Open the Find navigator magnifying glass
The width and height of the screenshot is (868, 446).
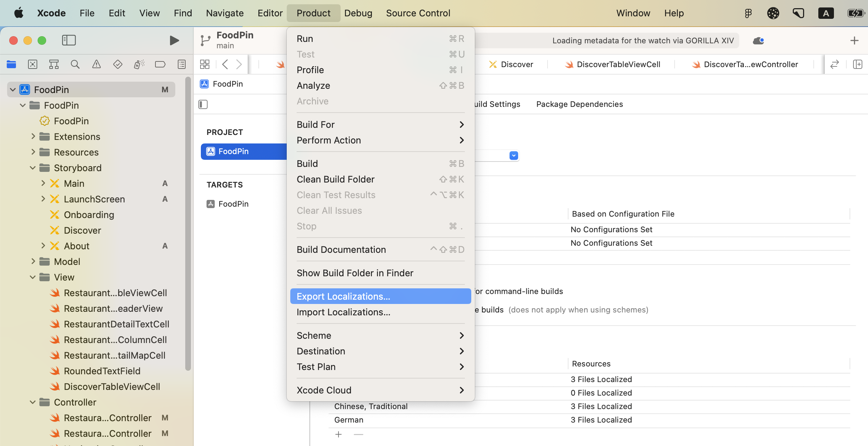click(75, 64)
